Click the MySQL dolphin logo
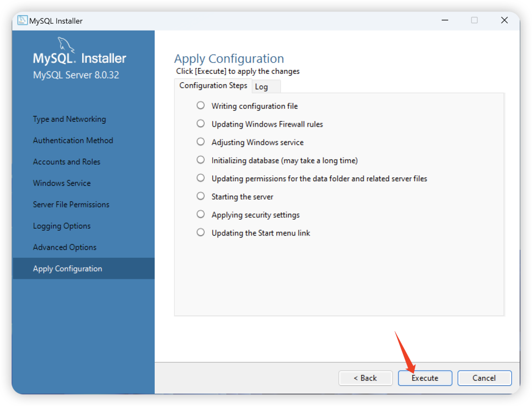Viewport: 532px width, 406px height. click(x=66, y=44)
